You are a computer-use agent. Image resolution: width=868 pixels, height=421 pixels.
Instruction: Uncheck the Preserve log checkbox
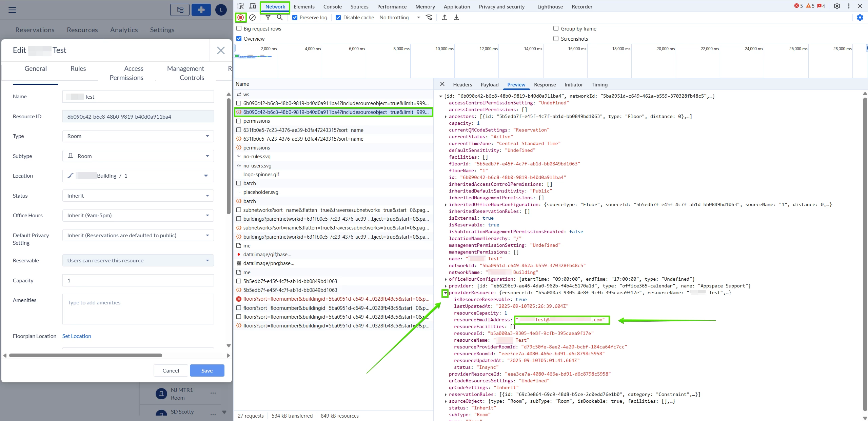[x=295, y=17]
